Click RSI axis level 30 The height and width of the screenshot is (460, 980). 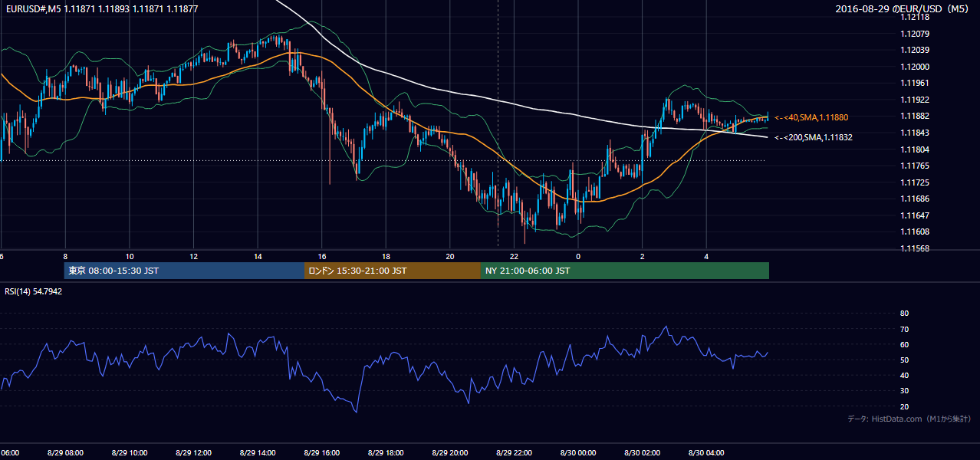(x=904, y=391)
